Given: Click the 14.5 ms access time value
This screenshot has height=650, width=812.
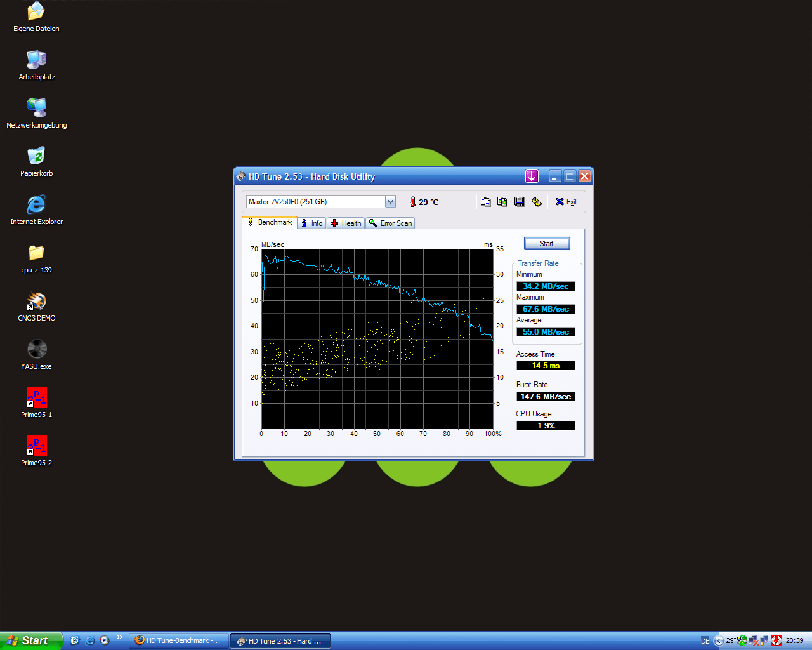Looking at the screenshot, I should click(546, 366).
